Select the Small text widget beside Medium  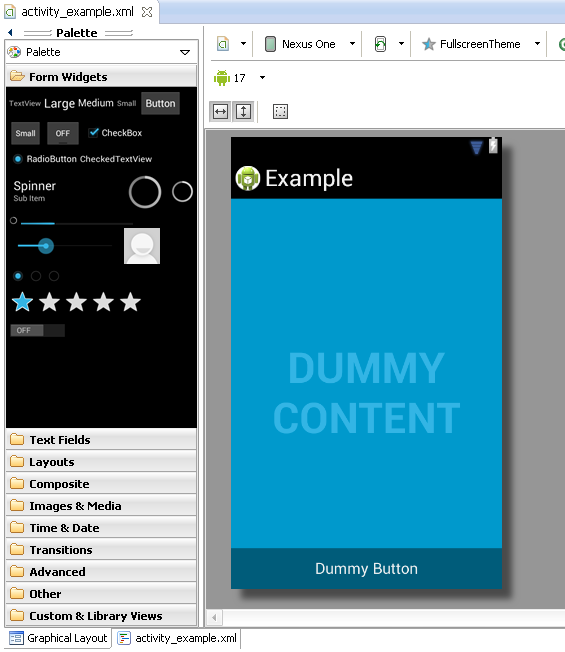click(x=126, y=104)
